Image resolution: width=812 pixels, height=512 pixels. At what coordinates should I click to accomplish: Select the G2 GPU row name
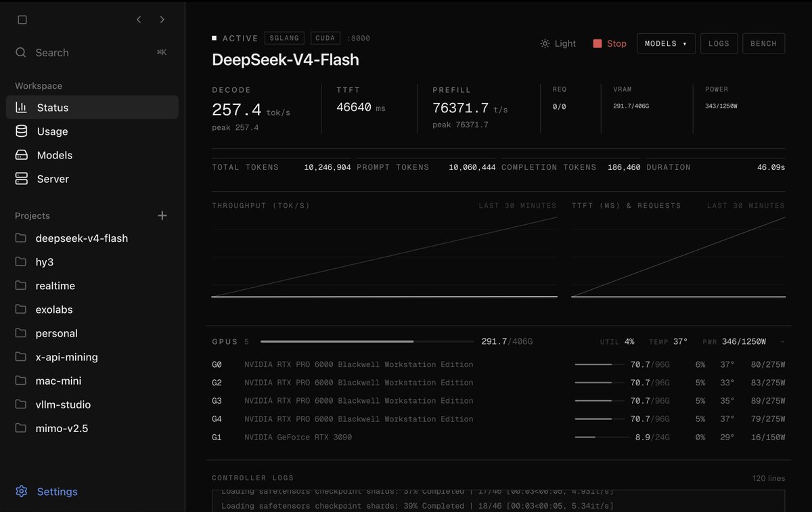coord(359,383)
